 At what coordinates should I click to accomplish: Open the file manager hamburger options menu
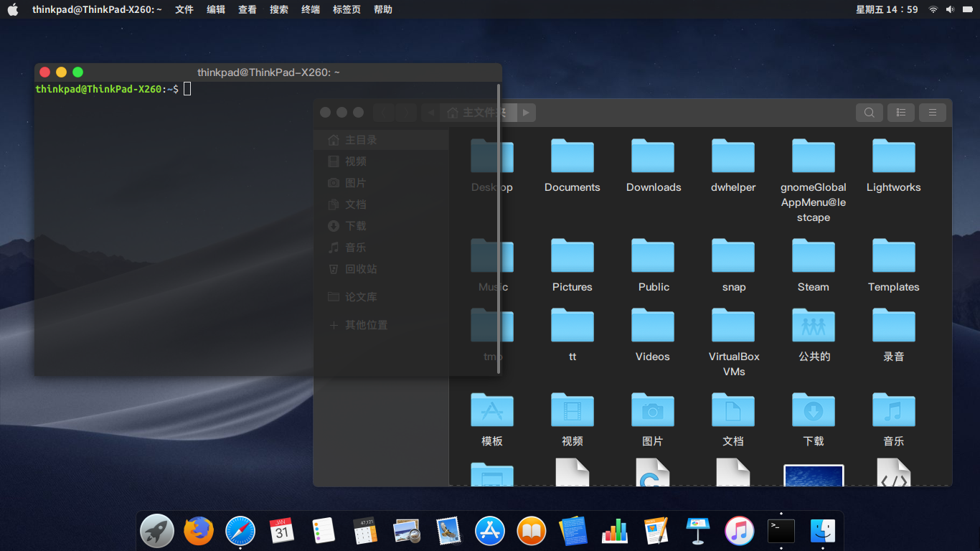point(932,113)
